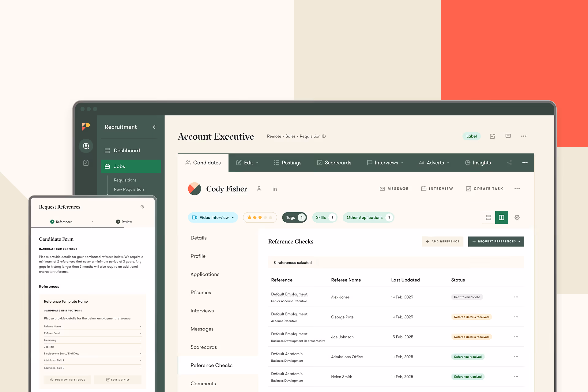Screen dimensions: 588x392
Task: Open the Details section
Action: click(198, 238)
